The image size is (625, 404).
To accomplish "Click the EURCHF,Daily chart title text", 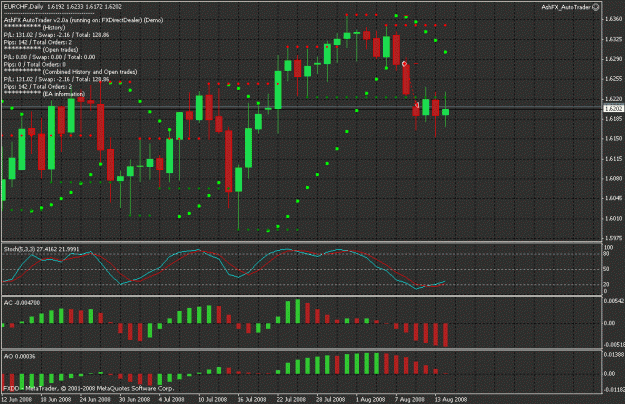I will (24, 7).
